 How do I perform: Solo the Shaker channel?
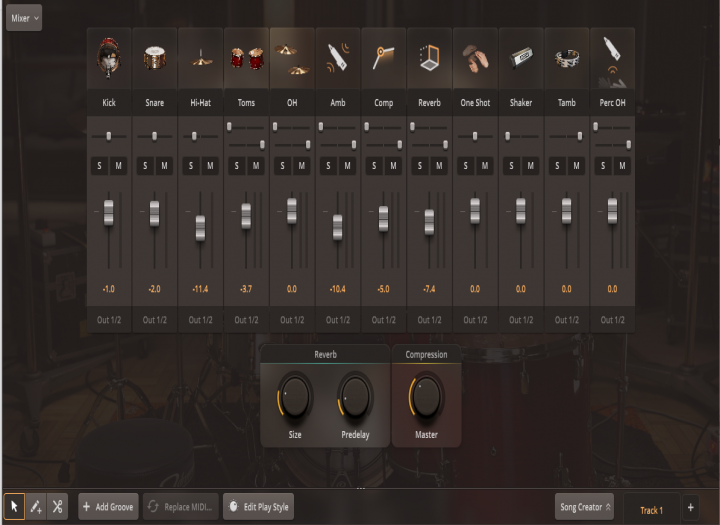pos(511,166)
